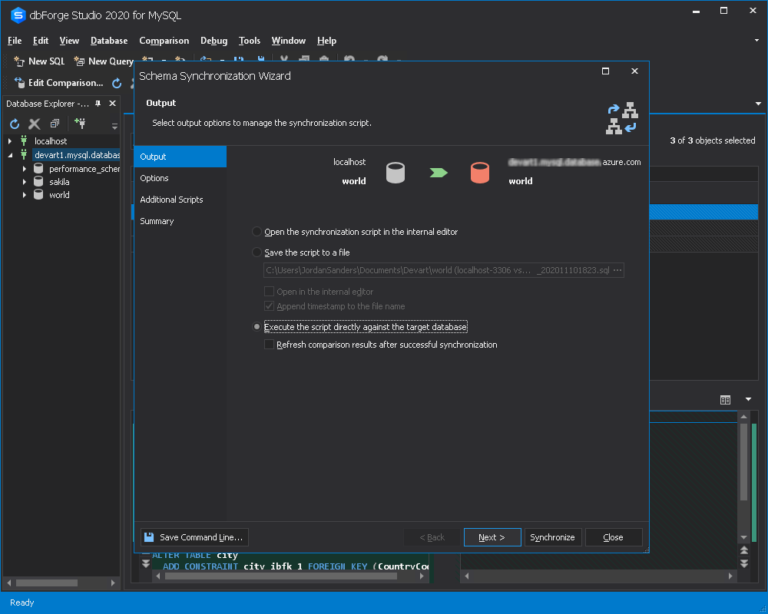Switch to the Additional Scripts wizard page
The width and height of the screenshot is (768, 614).
(x=171, y=200)
